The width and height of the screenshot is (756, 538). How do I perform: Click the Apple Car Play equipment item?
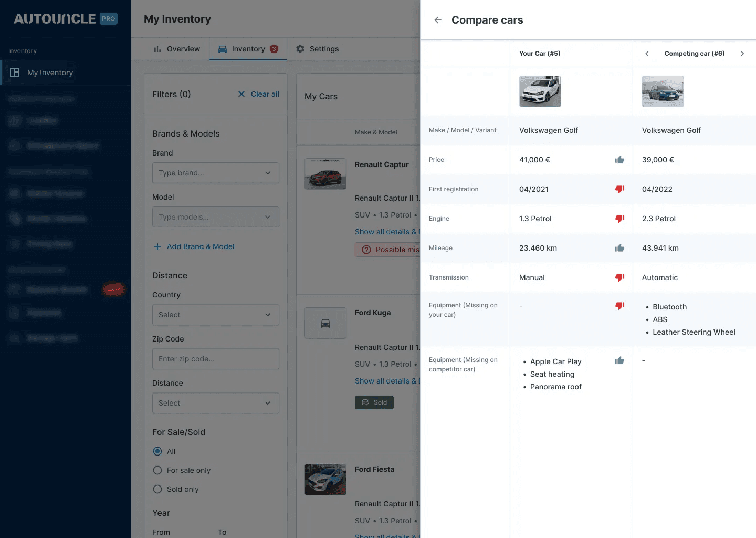pyautogui.click(x=556, y=361)
